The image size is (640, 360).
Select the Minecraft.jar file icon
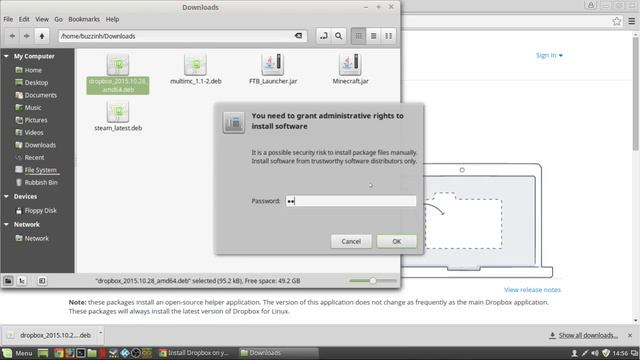[x=350, y=64]
